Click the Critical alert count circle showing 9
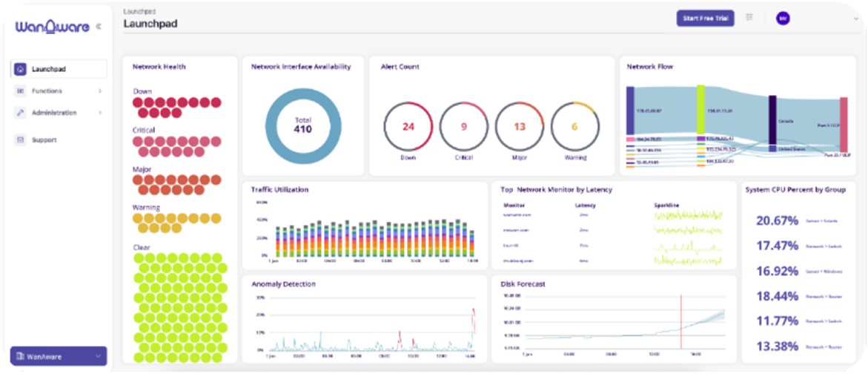The height and width of the screenshot is (374, 868). 464,126
